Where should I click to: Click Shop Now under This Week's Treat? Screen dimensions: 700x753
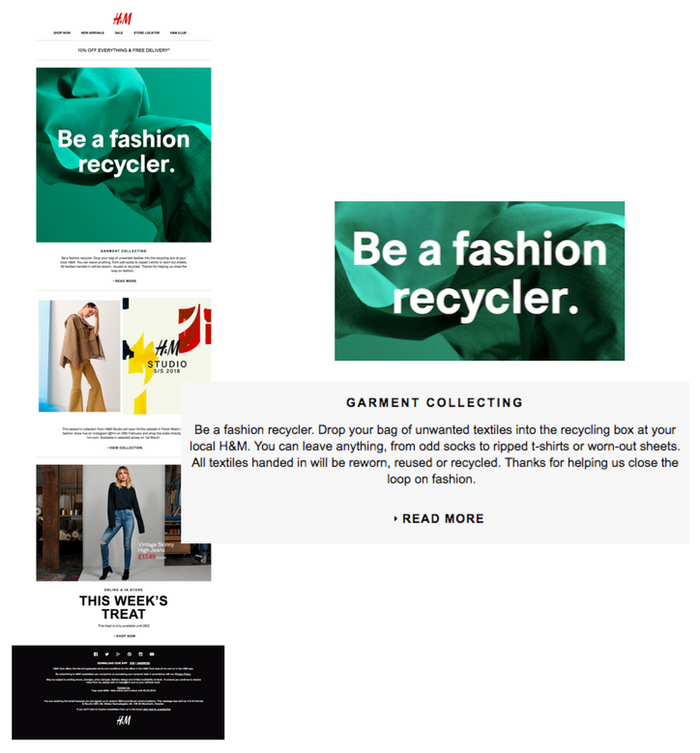pyautogui.click(x=125, y=636)
